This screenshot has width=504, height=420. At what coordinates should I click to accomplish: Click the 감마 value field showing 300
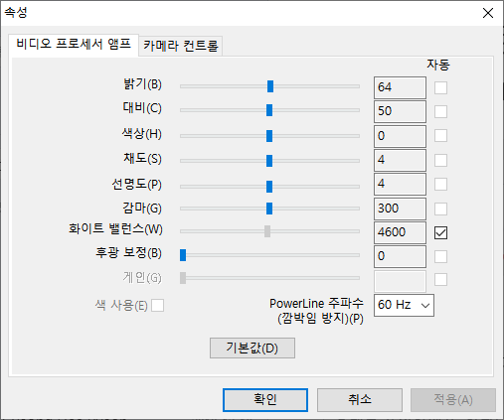(400, 209)
